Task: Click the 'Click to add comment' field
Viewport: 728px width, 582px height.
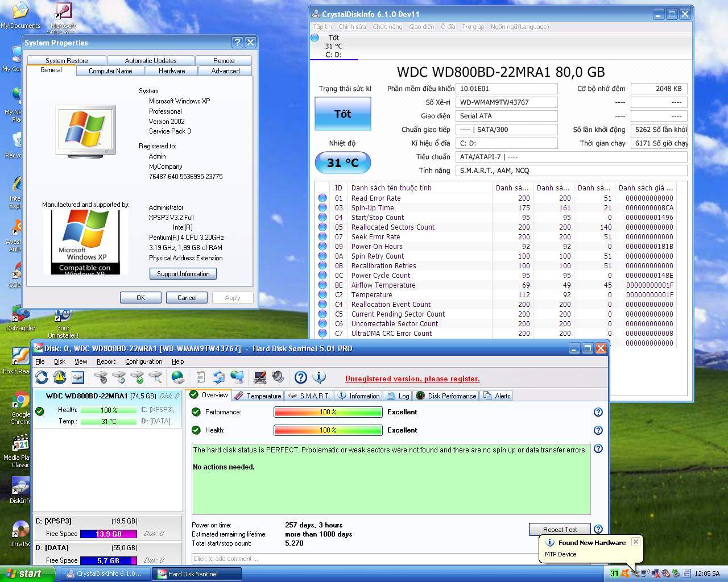Action: (x=364, y=559)
